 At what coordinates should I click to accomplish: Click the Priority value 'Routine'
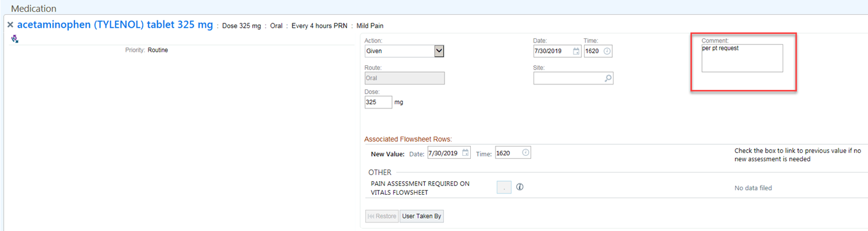coord(158,50)
